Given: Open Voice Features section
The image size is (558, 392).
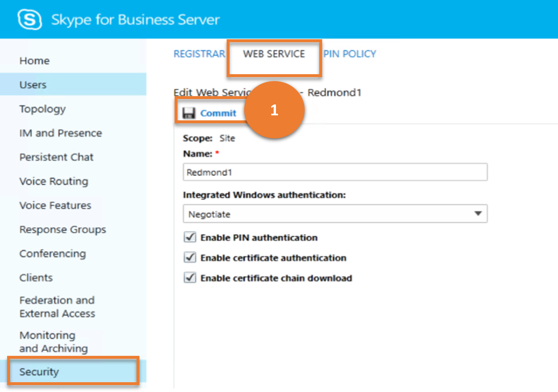Looking at the screenshot, I should (x=55, y=205).
